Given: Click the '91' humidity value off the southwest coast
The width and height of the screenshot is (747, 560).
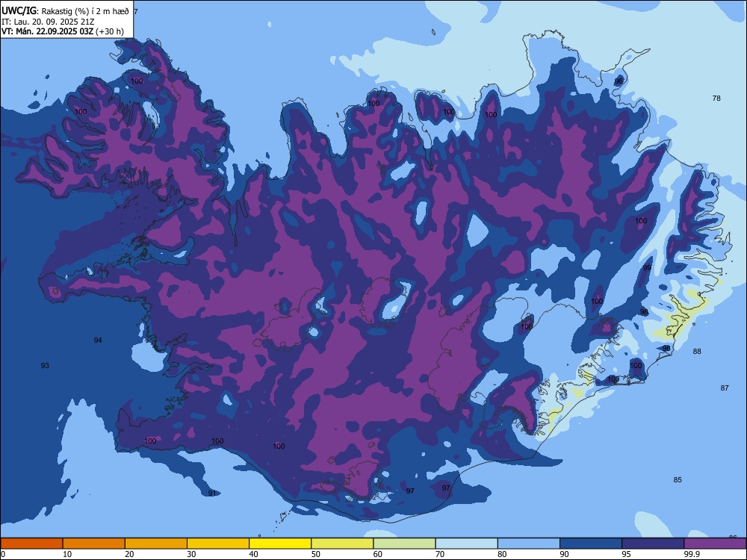Looking at the screenshot, I should [x=212, y=493].
